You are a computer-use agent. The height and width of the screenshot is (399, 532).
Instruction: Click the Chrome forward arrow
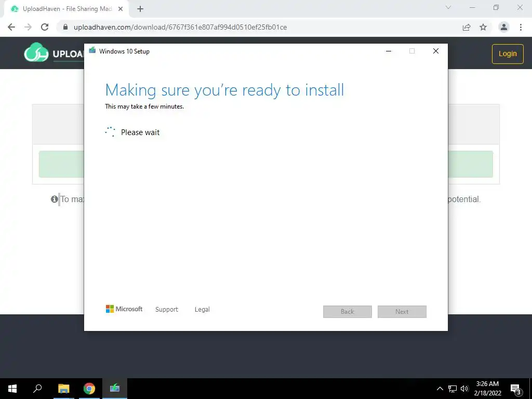tap(28, 27)
